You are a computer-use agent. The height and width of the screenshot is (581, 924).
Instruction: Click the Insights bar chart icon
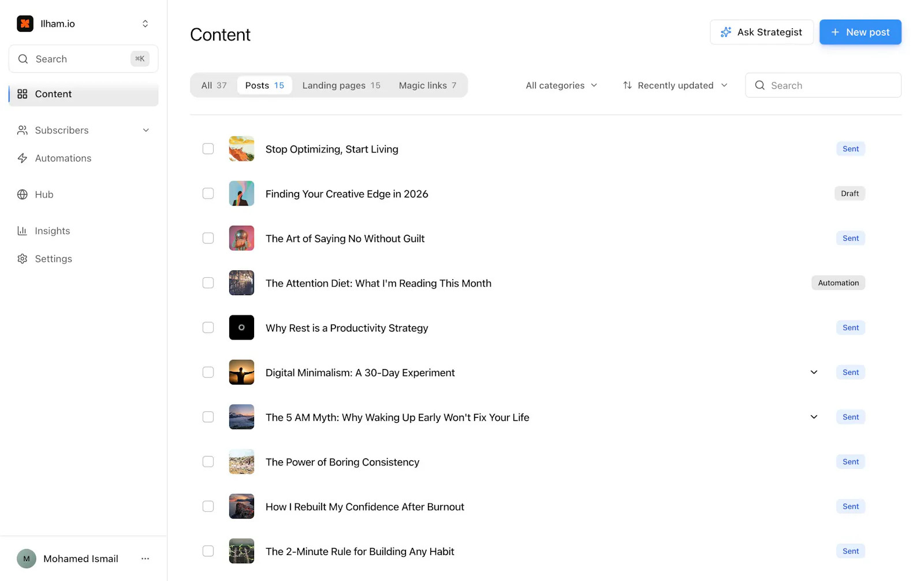click(23, 231)
